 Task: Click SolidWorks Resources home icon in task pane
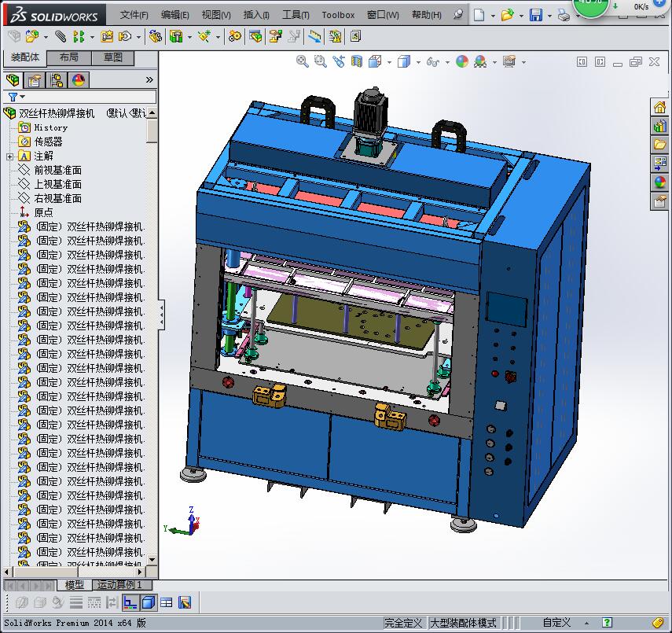pos(659,107)
